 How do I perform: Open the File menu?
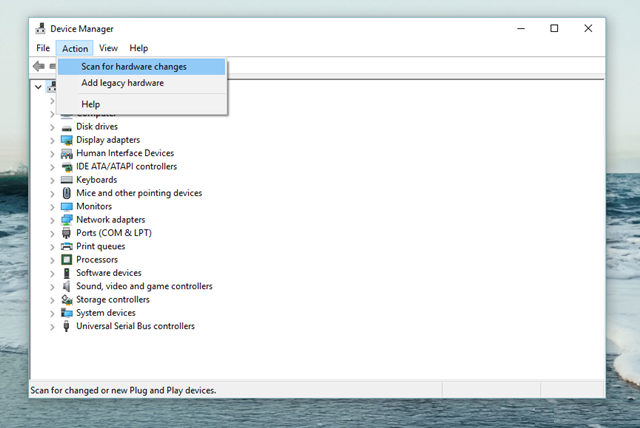pos(43,48)
